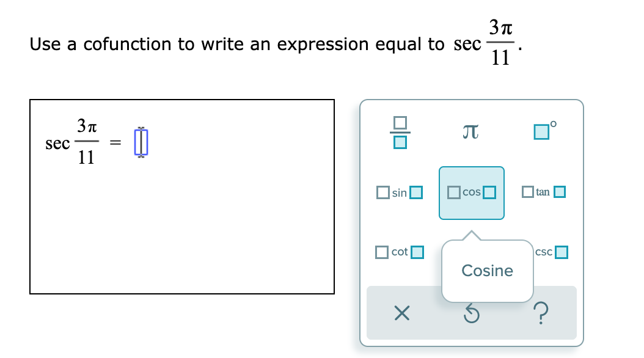Click the box inside the sin button
The image size is (644, 358).
pyautogui.click(x=416, y=192)
